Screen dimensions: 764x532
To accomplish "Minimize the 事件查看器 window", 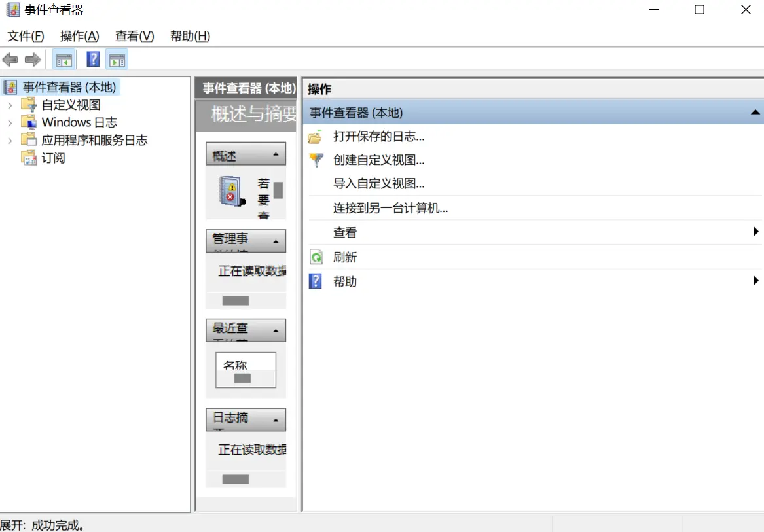I will (x=655, y=10).
